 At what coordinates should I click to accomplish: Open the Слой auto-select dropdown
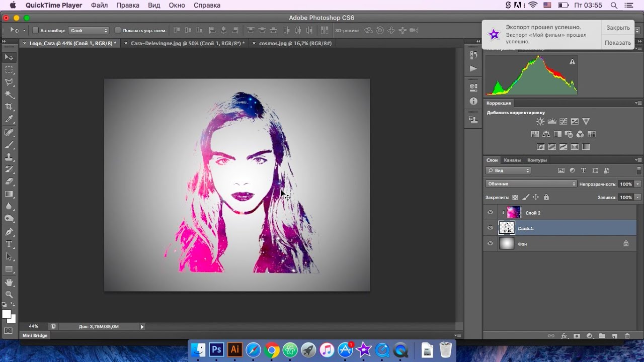89,31
